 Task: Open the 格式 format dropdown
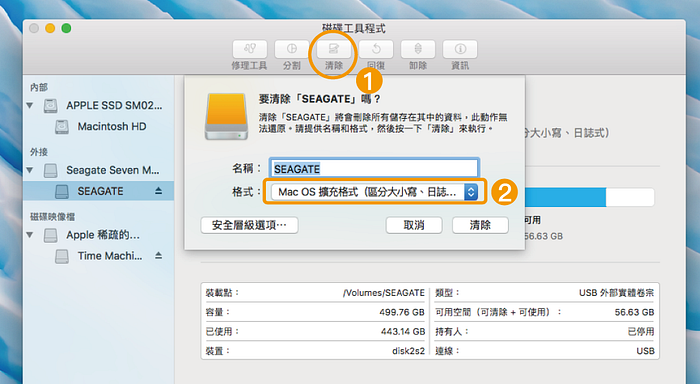pos(375,192)
